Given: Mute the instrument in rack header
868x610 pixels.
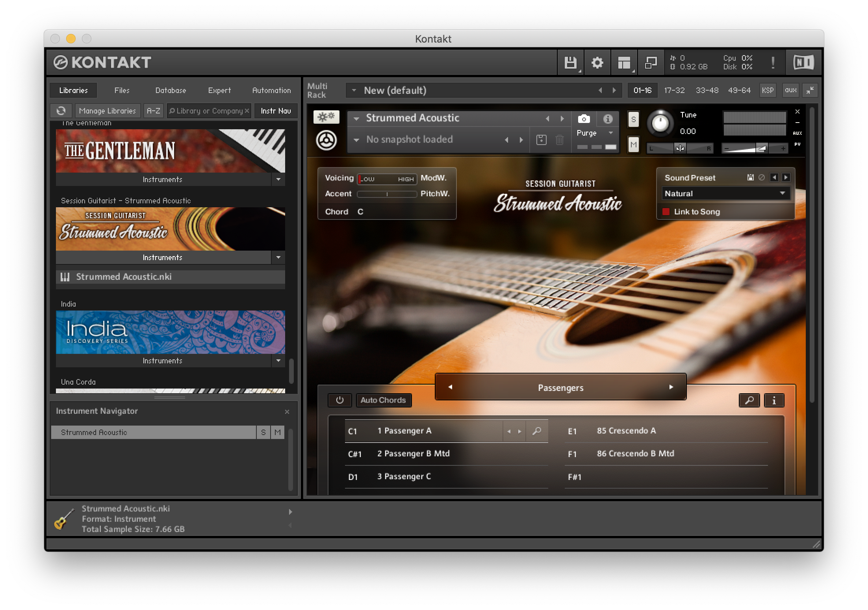Looking at the screenshot, I should (633, 145).
